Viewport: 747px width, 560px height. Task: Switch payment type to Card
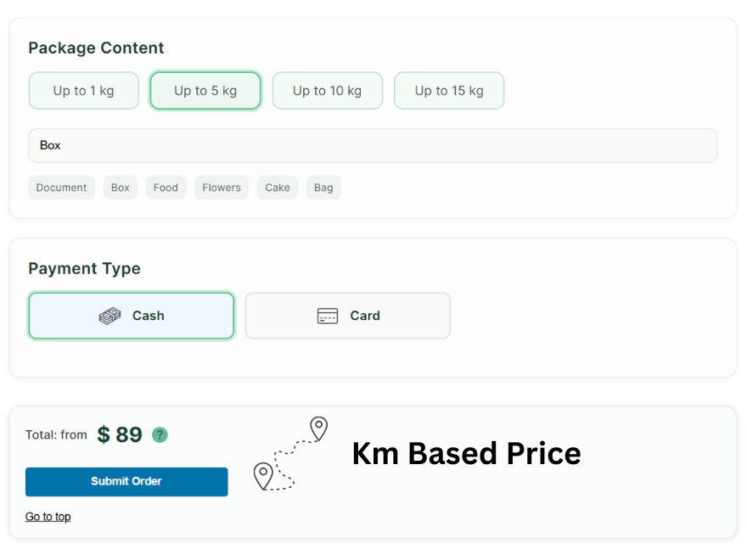click(348, 316)
